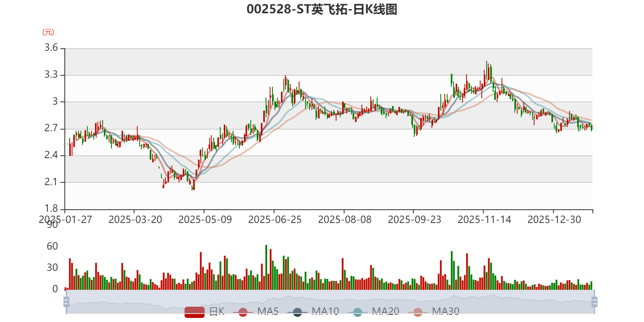Viewport: 644px width, 322px height.
Task: Click the highest candlestick peak near 2025-11-14
Action: 486,70
